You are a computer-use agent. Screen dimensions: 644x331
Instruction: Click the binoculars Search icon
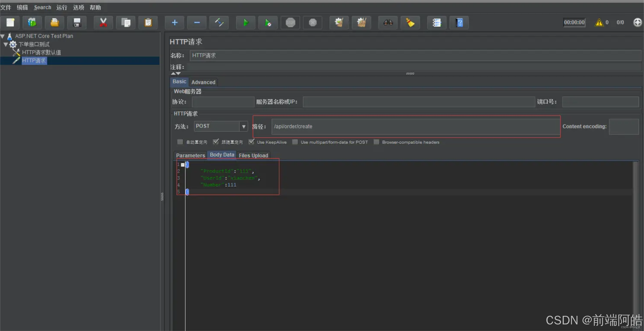[x=388, y=23]
